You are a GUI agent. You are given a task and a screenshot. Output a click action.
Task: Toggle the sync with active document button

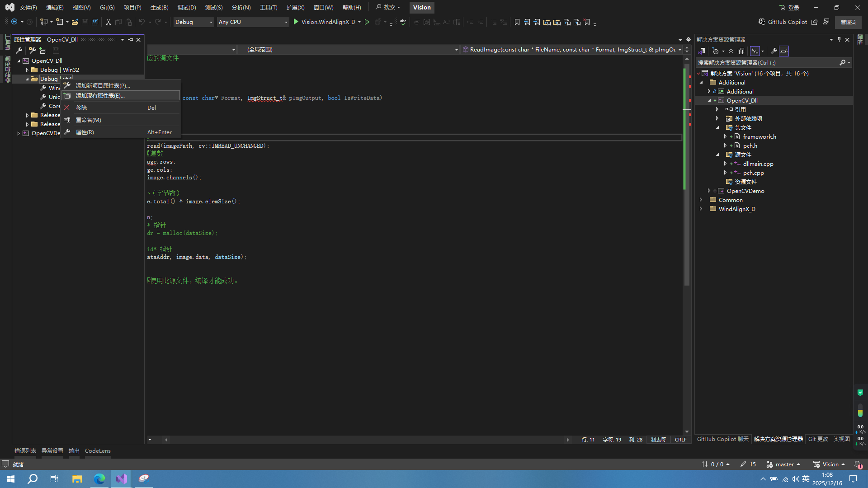point(755,51)
